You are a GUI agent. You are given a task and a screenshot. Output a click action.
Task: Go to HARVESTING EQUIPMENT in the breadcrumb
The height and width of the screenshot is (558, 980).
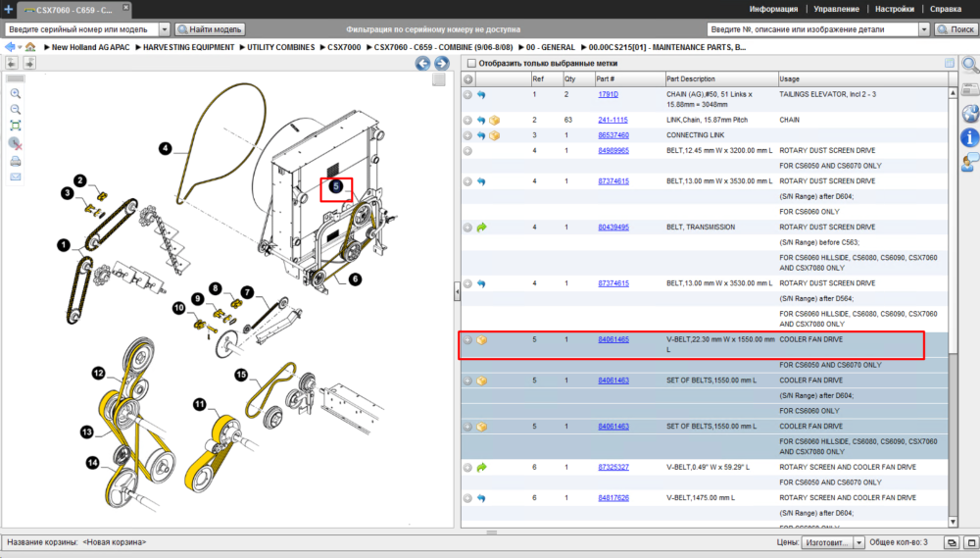coord(188,47)
